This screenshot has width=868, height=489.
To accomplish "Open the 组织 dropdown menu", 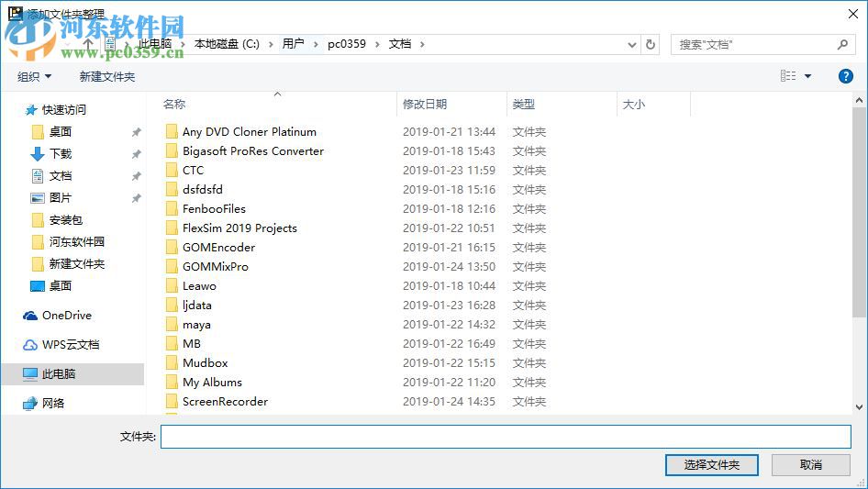I will 34,76.
